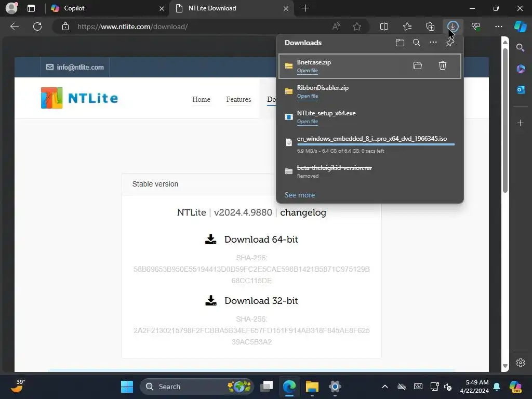Open Copilot sidebar button
Screen dimensions: 532x399
coord(521,26)
